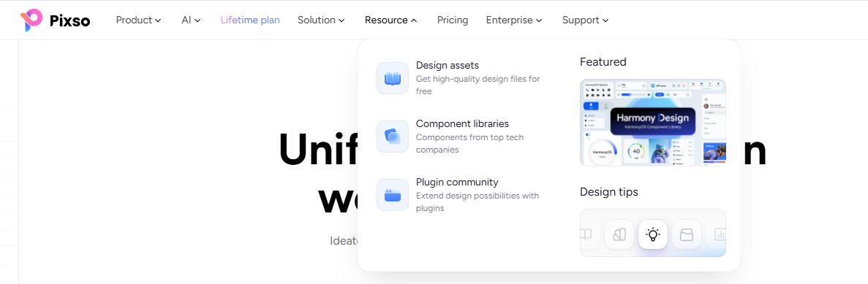Click 'Components from top tech companies' text
The width and height of the screenshot is (868, 284).
tap(469, 144)
